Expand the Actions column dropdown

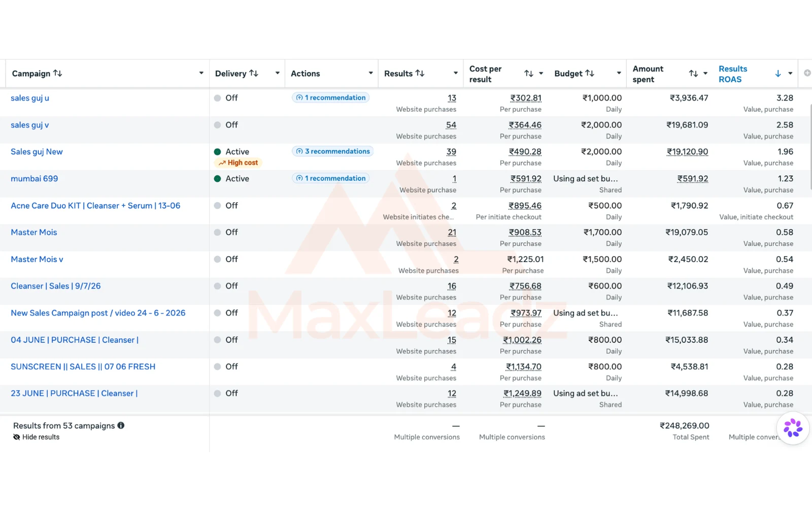coord(371,73)
